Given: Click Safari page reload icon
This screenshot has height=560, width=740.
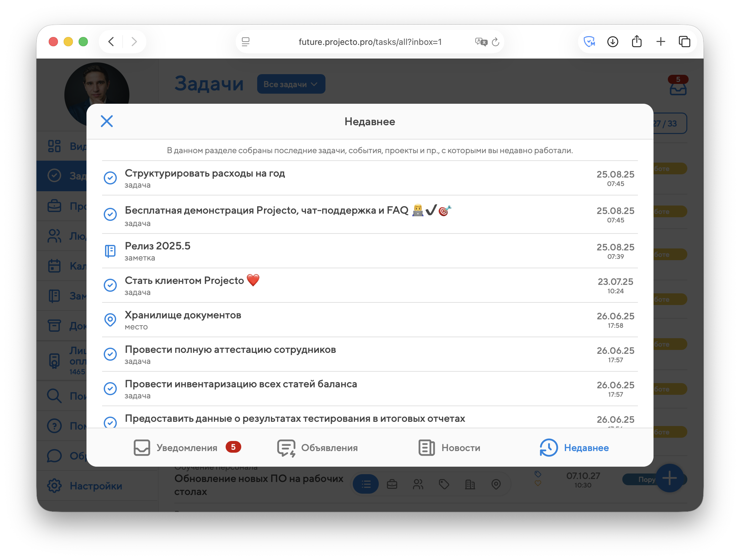Looking at the screenshot, I should pyautogui.click(x=496, y=42).
